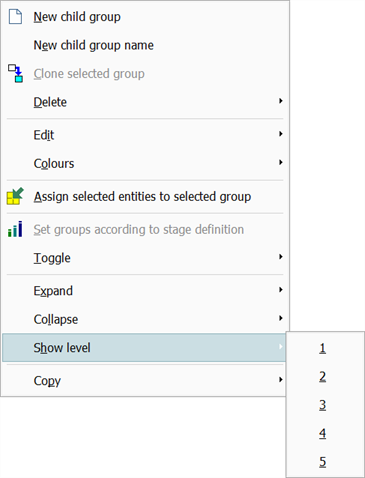The height and width of the screenshot is (478, 365).
Task: Open the Delete submenu
Action: tap(144, 102)
